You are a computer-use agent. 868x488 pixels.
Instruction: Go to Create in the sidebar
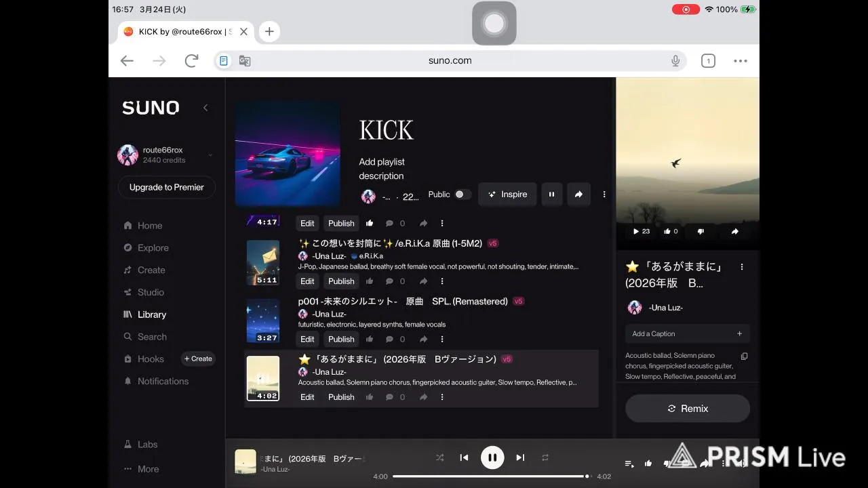144,270
